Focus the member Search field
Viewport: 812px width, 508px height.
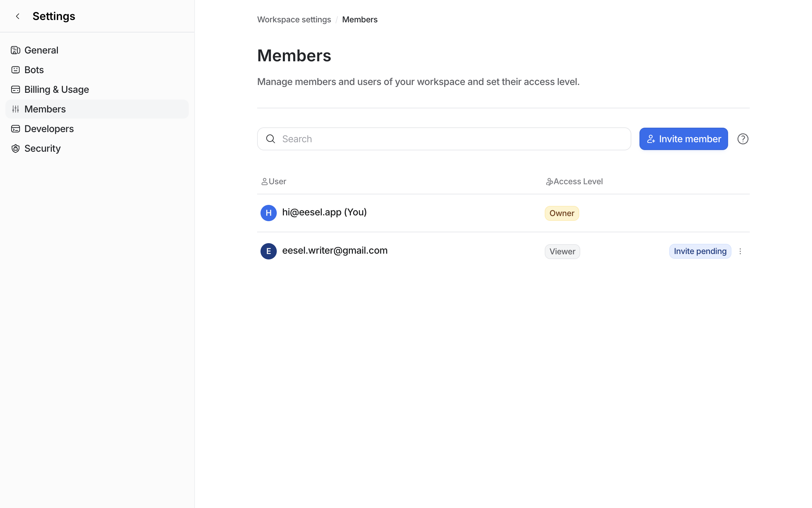point(444,139)
